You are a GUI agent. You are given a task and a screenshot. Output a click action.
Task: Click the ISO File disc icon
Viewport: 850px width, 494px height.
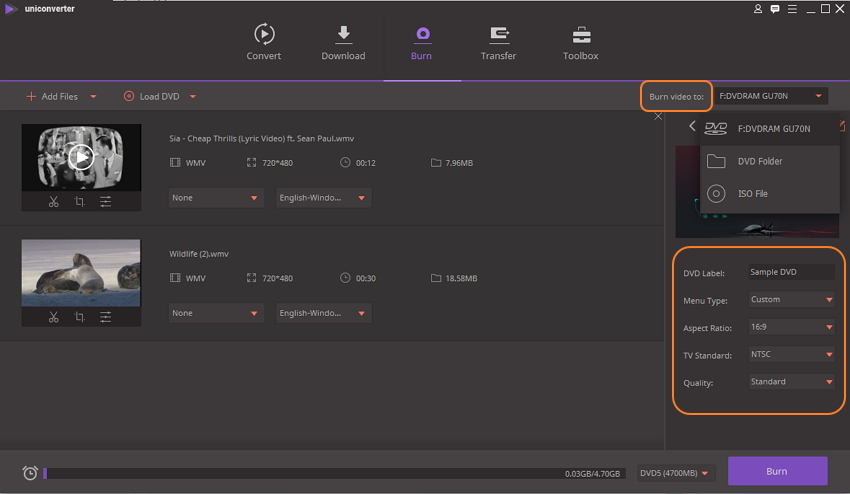[x=716, y=194]
